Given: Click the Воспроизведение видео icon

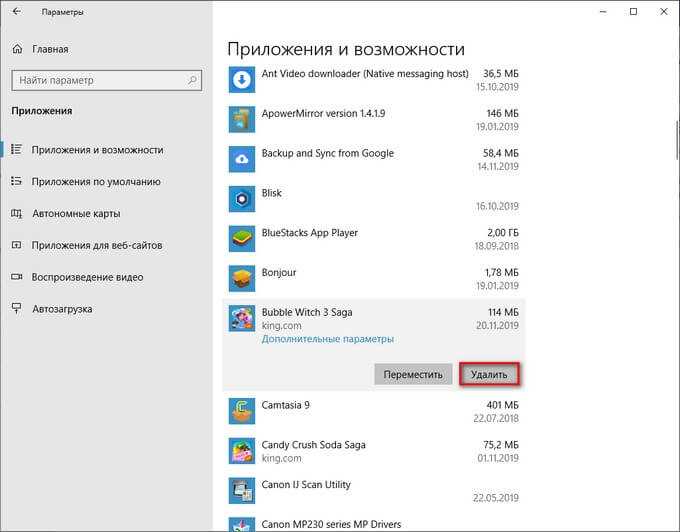Looking at the screenshot, I should point(16,277).
